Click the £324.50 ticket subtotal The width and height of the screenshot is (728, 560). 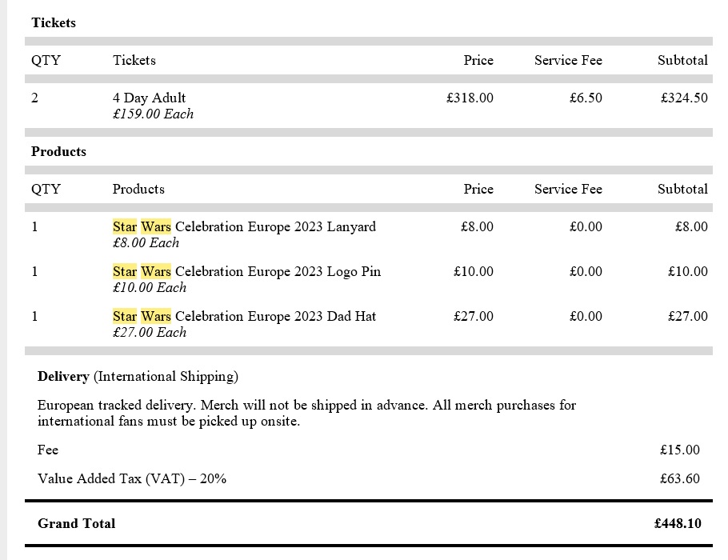coord(684,98)
